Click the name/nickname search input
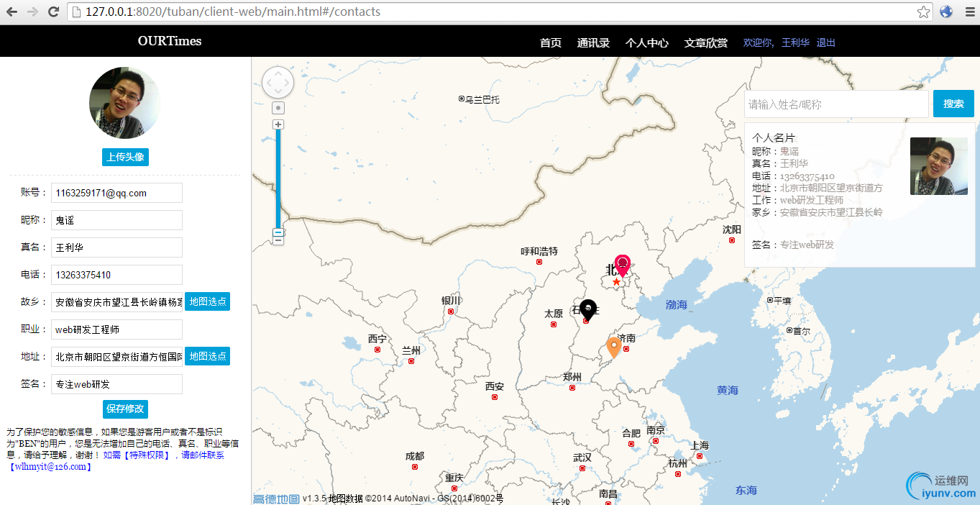 pos(836,104)
